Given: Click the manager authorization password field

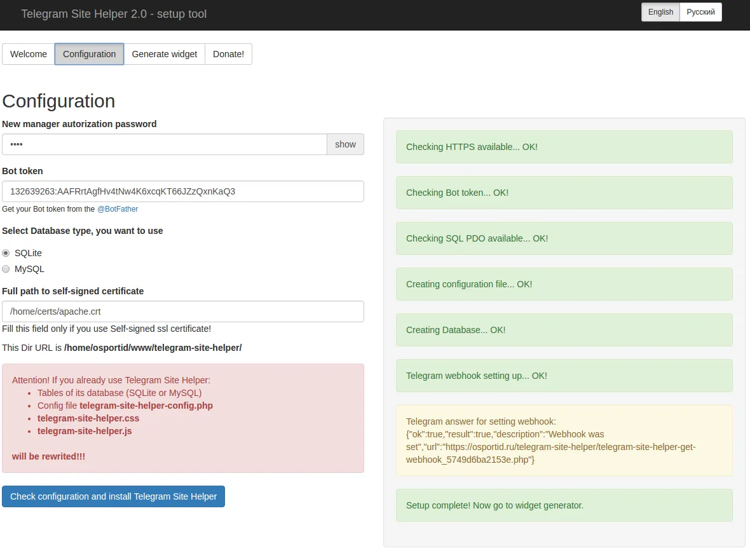Looking at the screenshot, I should 164,144.
